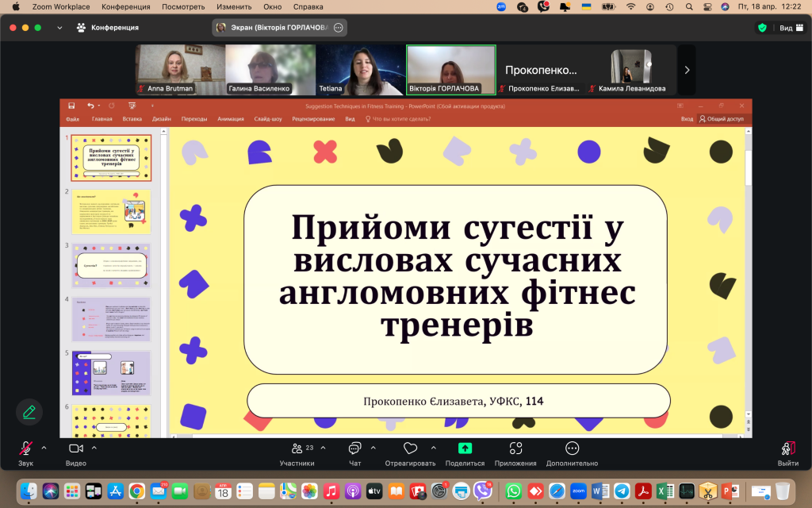Click the React heart icon
Image resolution: width=812 pixels, height=508 pixels.
tap(410, 448)
